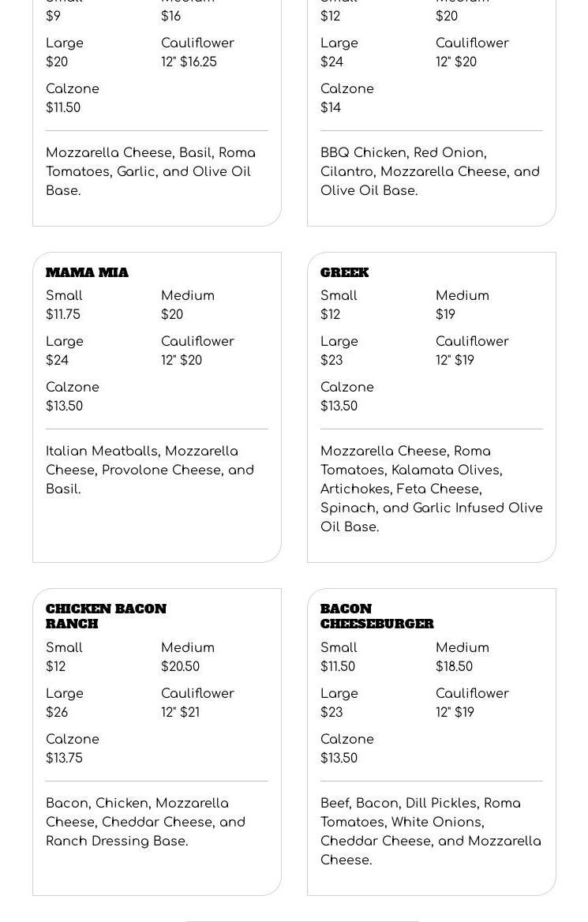588x922 pixels.
Task: Click the $16.25 cauliflower crust price
Action: click(x=189, y=62)
